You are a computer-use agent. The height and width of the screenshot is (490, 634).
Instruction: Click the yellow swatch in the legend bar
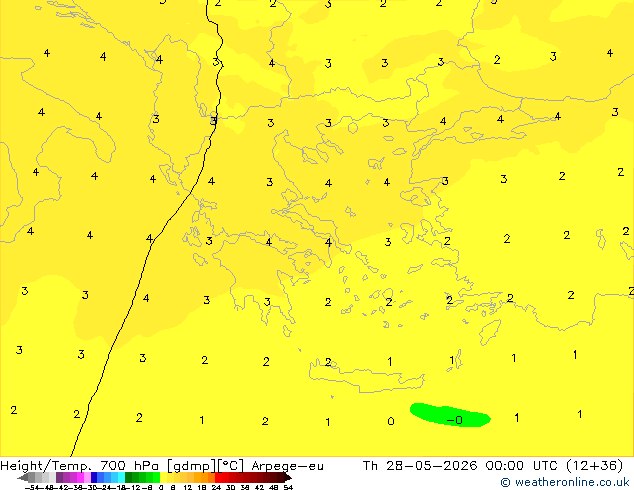pos(163,477)
